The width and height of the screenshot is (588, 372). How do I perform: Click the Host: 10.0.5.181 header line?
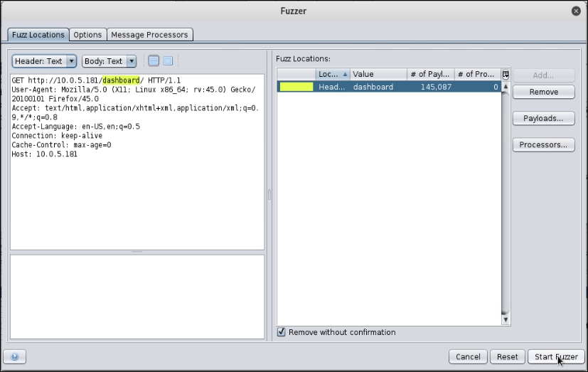(44, 154)
